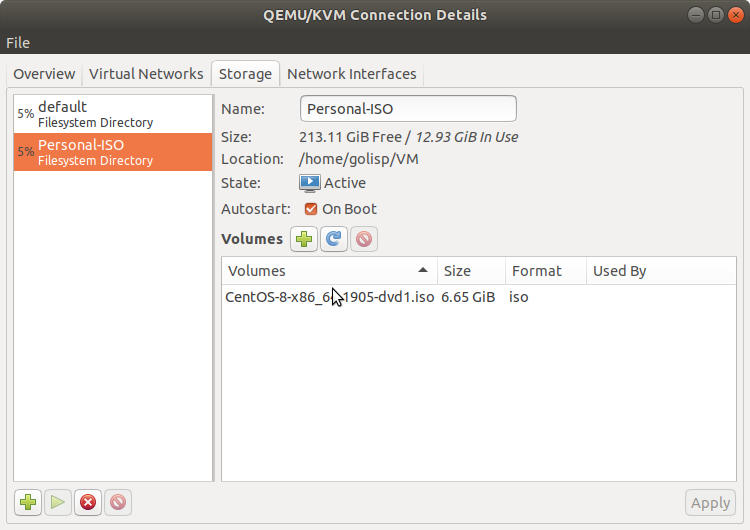Click the Name field containing Personal-ISO
This screenshot has height=530, width=750.
point(408,108)
